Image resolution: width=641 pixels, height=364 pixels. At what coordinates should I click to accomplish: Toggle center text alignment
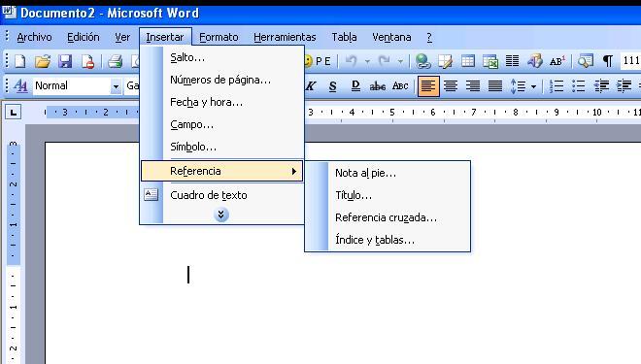click(x=451, y=86)
